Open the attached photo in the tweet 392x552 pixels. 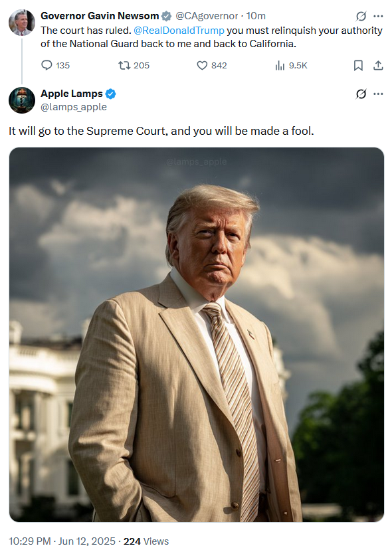tap(197, 334)
